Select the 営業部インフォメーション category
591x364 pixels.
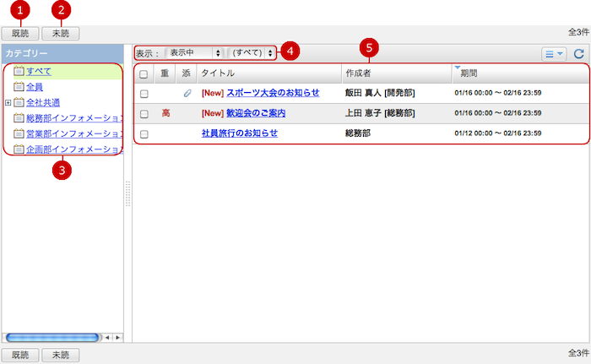74,134
